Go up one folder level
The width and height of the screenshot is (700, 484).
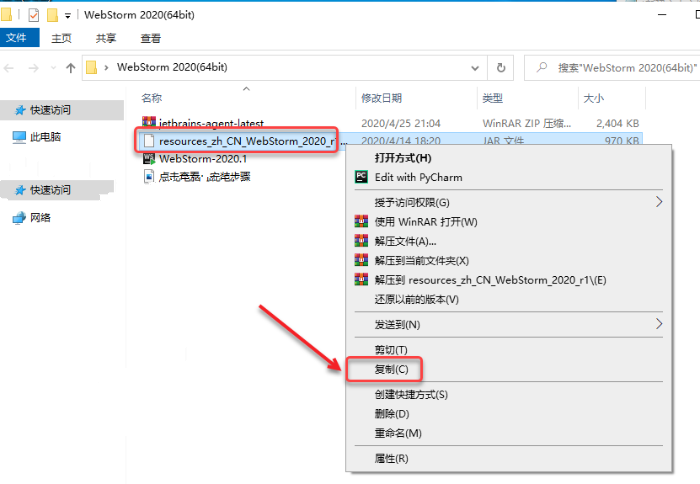click(71, 68)
